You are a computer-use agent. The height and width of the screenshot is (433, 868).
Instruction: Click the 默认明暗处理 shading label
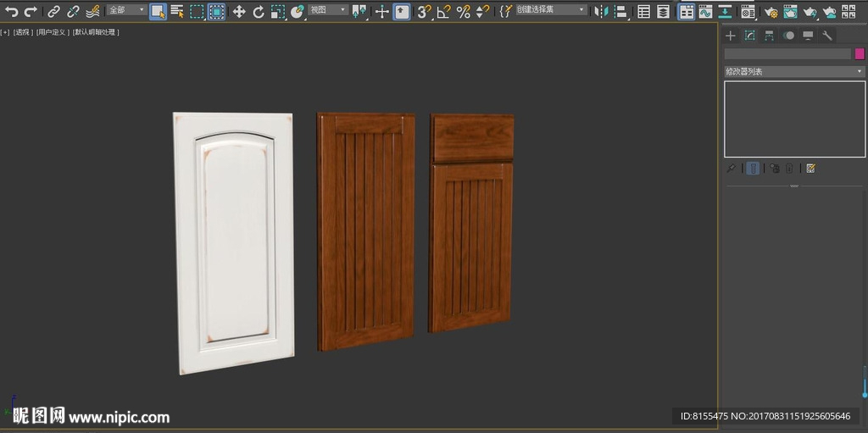point(96,32)
